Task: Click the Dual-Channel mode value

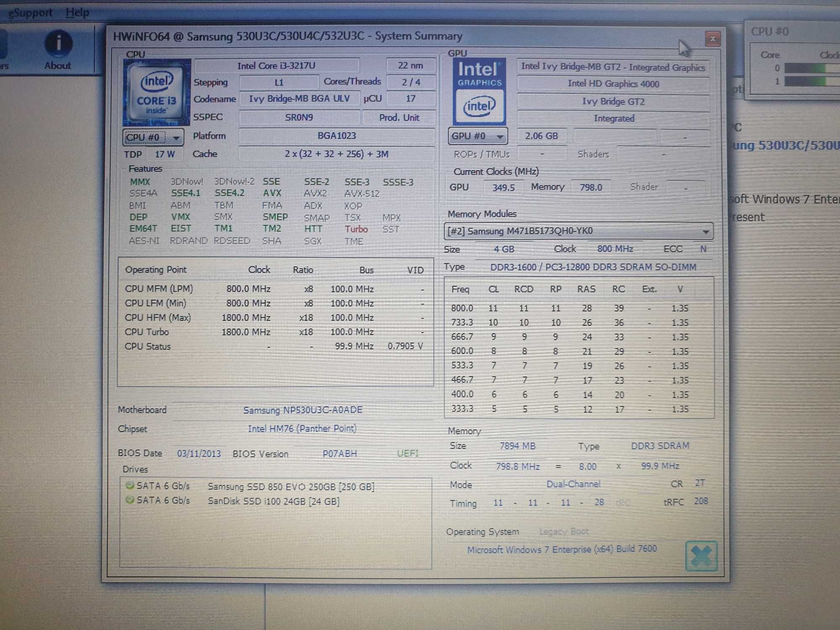Action: [x=573, y=484]
